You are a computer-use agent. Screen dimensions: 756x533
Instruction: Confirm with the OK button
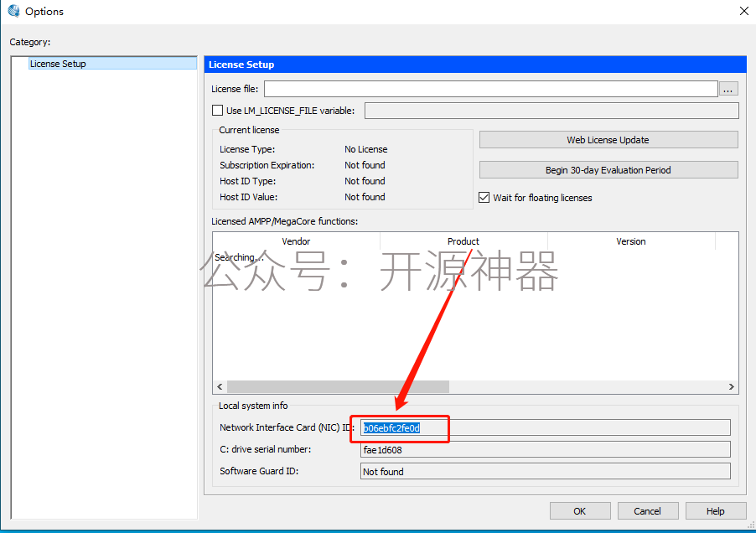coord(580,511)
